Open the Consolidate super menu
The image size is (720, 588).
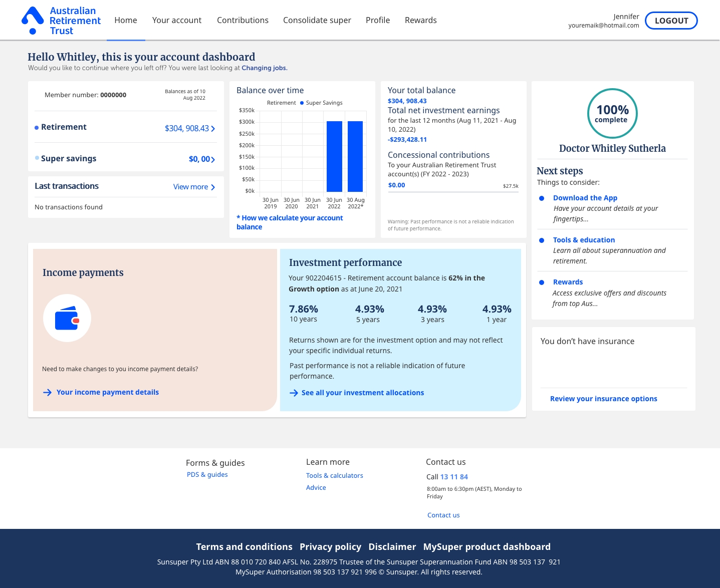pos(317,20)
